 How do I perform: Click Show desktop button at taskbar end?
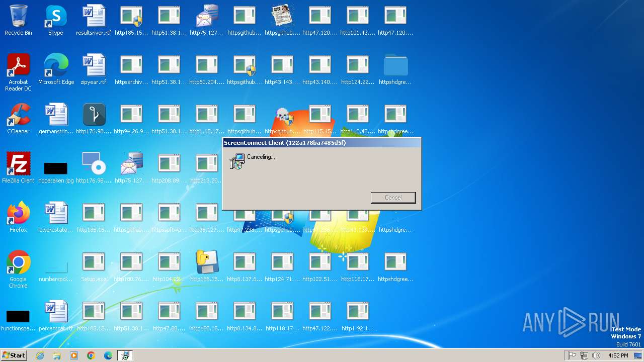point(638,355)
